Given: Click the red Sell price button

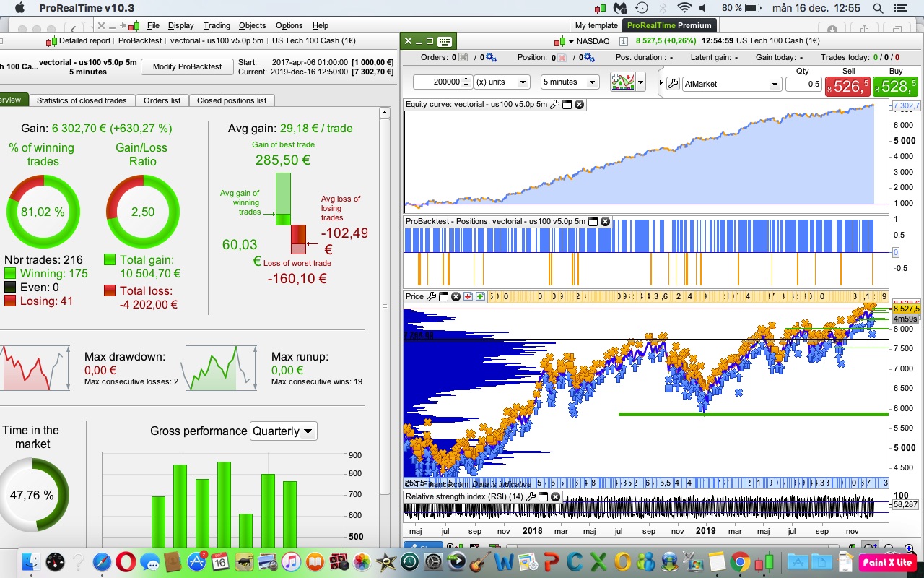Looking at the screenshot, I should click(848, 87).
